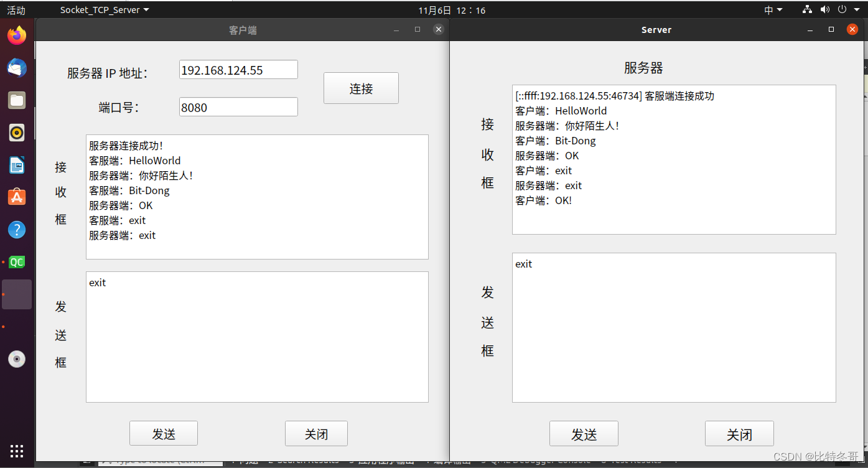
Task: Select the server IP address field
Action: [238, 69]
